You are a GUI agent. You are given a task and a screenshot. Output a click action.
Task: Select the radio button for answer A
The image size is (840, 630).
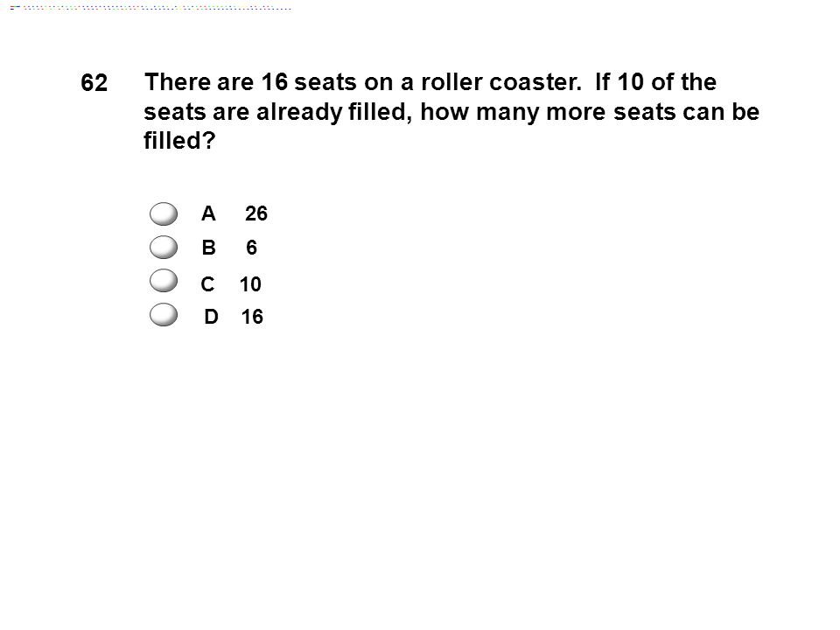click(164, 213)
